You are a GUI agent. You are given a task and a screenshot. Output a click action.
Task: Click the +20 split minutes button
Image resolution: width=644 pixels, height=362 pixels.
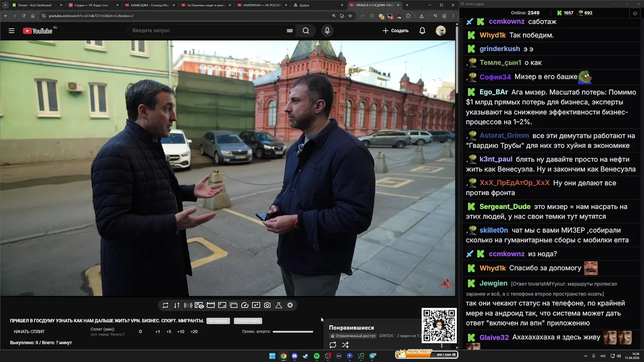click(x=194, y=332)
